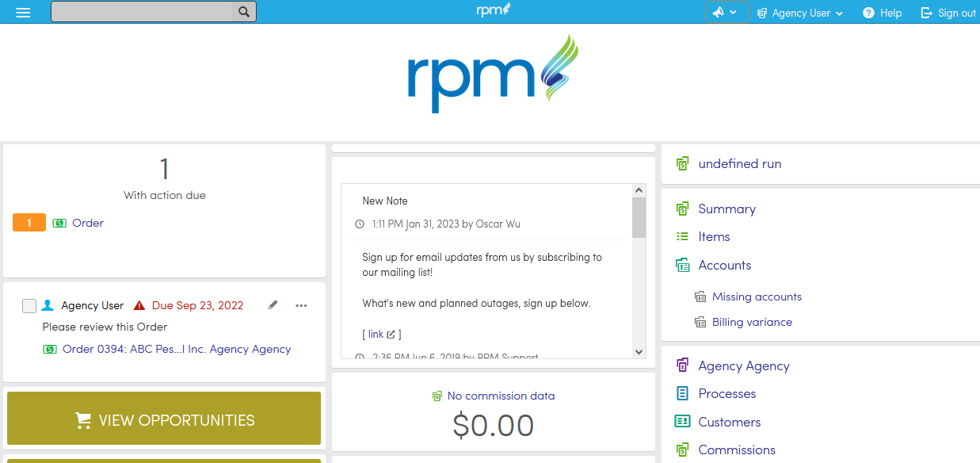This screenshot has width=980, height=463.
Task: Open Missing accounts sub-item
Action: click(757, 297)
